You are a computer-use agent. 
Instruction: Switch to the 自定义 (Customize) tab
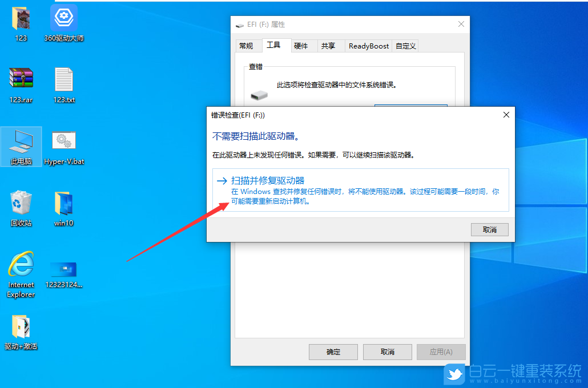(x=405, y=46)
